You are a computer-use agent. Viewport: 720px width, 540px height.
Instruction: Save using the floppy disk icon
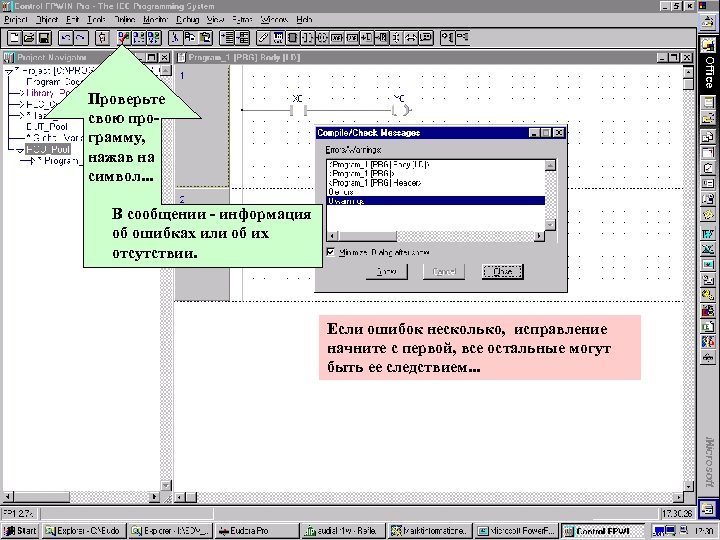coord(44,38)
